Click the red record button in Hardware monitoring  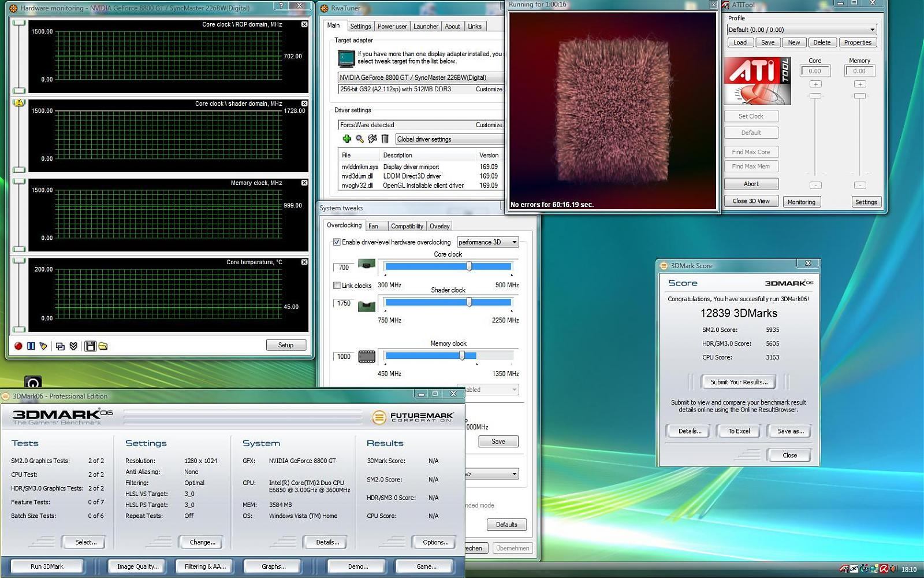coord(18,346)
